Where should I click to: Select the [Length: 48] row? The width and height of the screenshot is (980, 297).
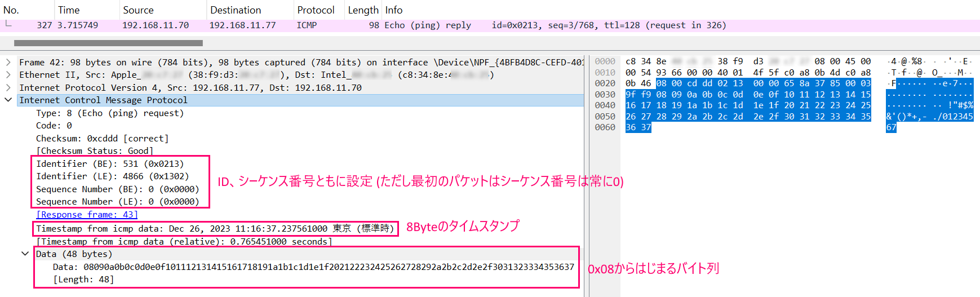pos(83,279)
